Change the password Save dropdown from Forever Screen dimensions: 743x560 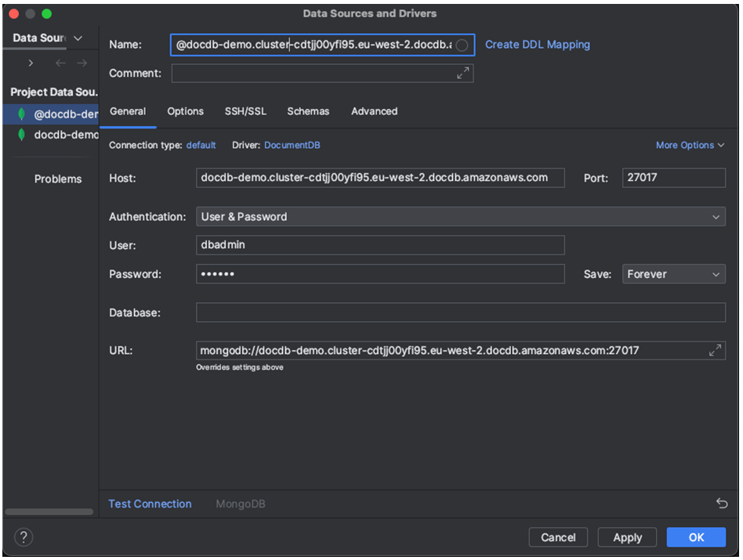point(672,273)
